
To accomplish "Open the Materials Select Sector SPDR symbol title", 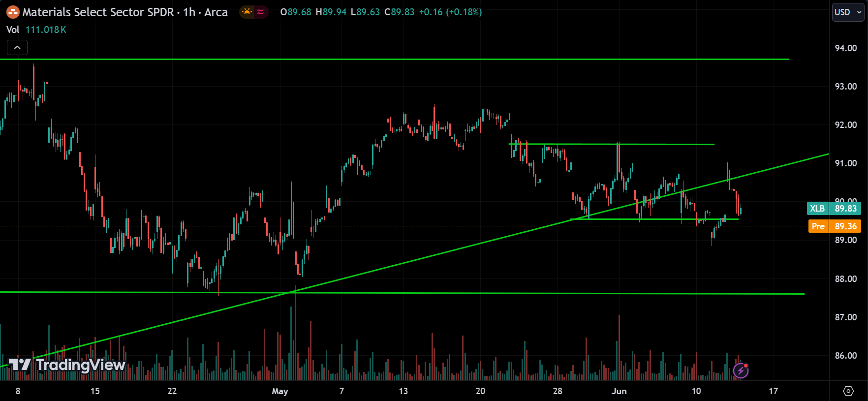I will [98, 12].
